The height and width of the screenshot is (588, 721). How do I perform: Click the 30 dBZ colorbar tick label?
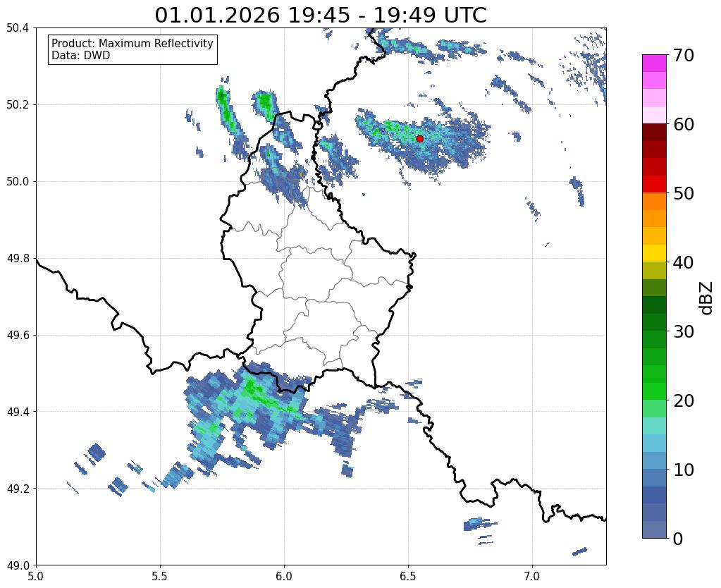683,331
